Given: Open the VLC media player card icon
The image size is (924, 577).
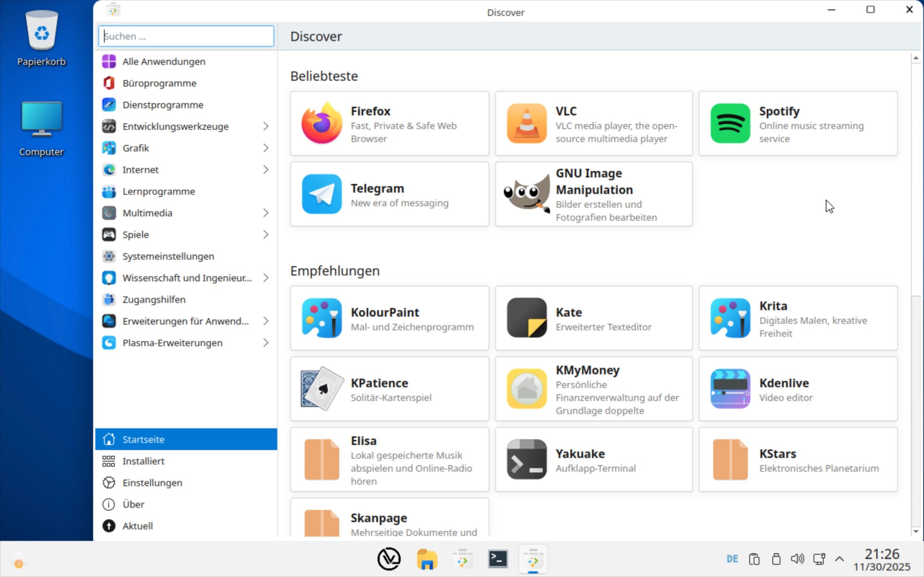Looking at the screenshot, I should [527, 124].
